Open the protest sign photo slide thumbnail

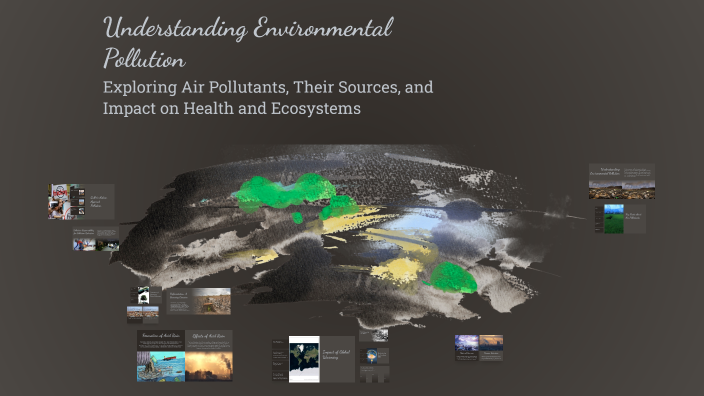[81, 202]
